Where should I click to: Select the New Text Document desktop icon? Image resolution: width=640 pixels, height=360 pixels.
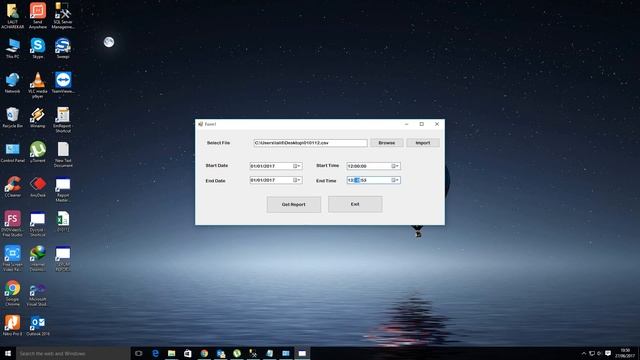coord(63,155)
